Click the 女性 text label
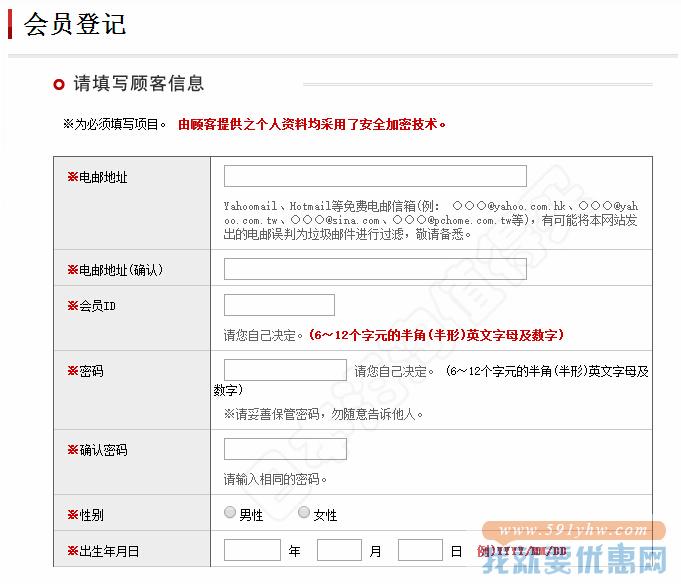681x584 pixels. pyautogui.click(x=325, y=515)
